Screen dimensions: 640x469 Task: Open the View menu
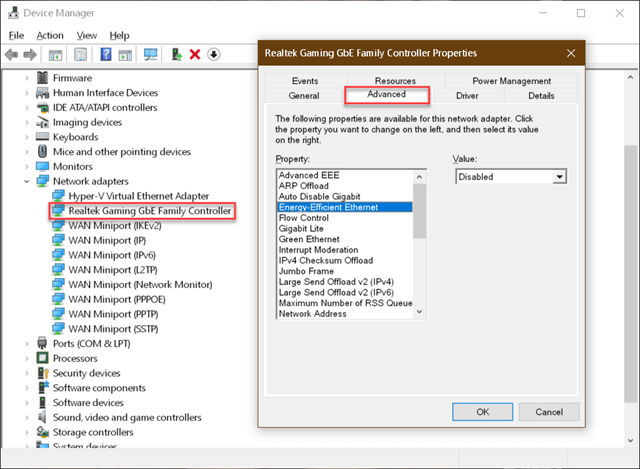(x=87, y=36)
